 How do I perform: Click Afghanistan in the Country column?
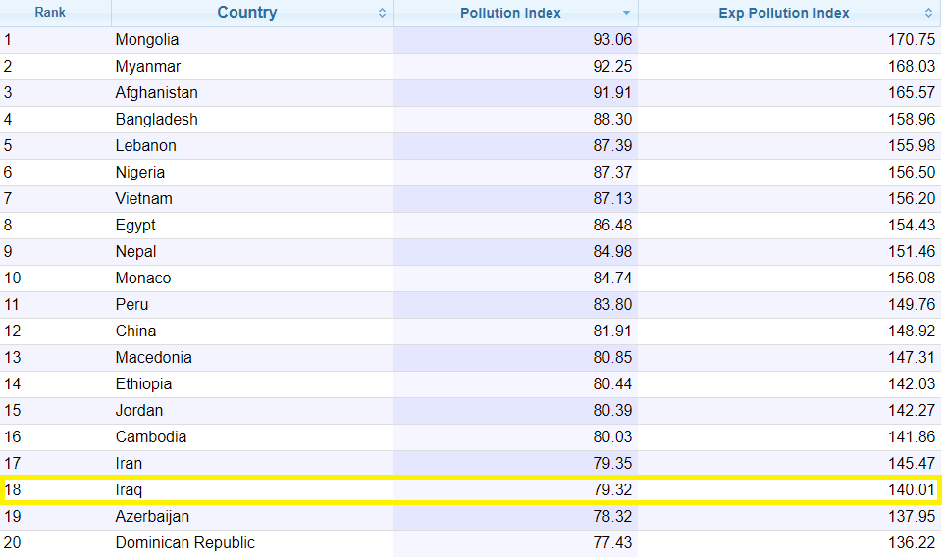pos(156,92)
